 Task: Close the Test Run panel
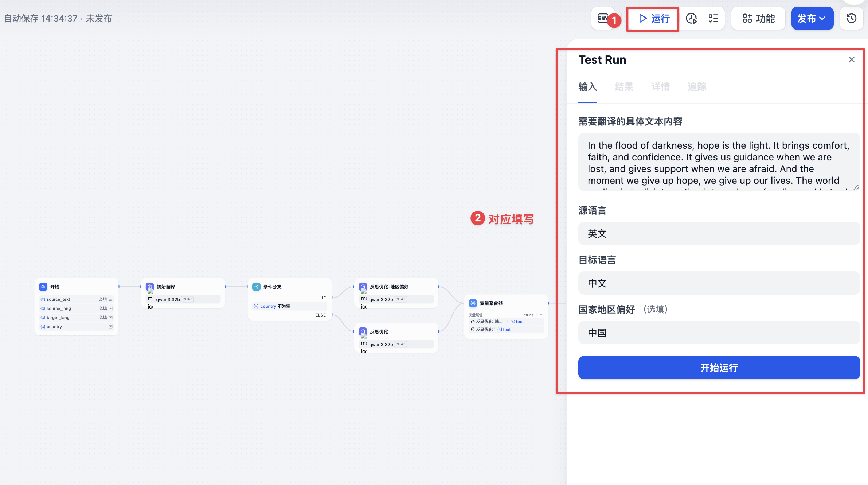pos(852,59)
